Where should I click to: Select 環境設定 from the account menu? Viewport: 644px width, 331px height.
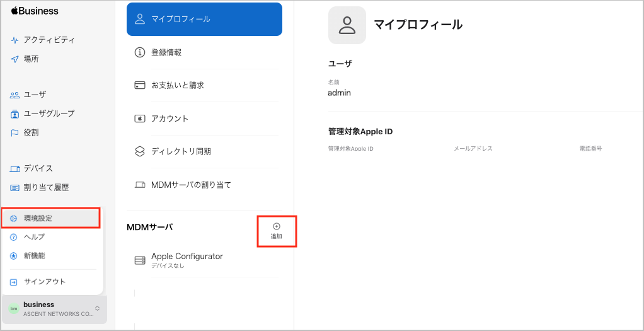51,218
